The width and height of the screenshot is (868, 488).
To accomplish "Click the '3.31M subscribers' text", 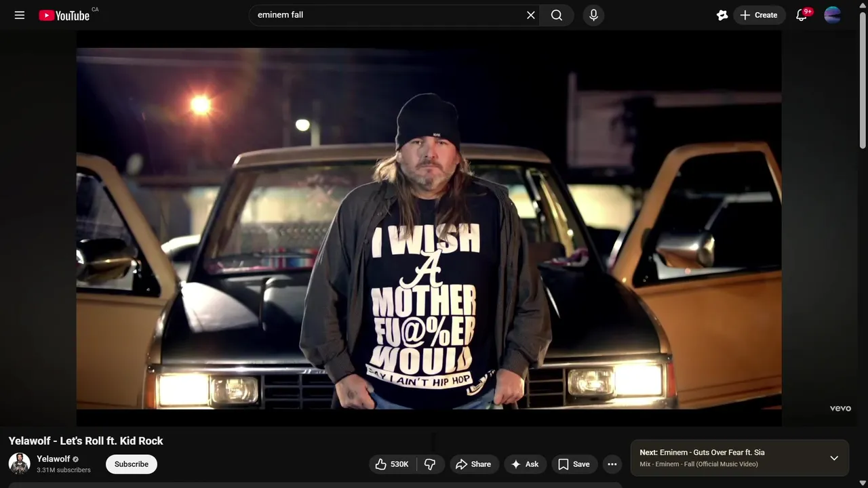I will click(x=64, y=470).
